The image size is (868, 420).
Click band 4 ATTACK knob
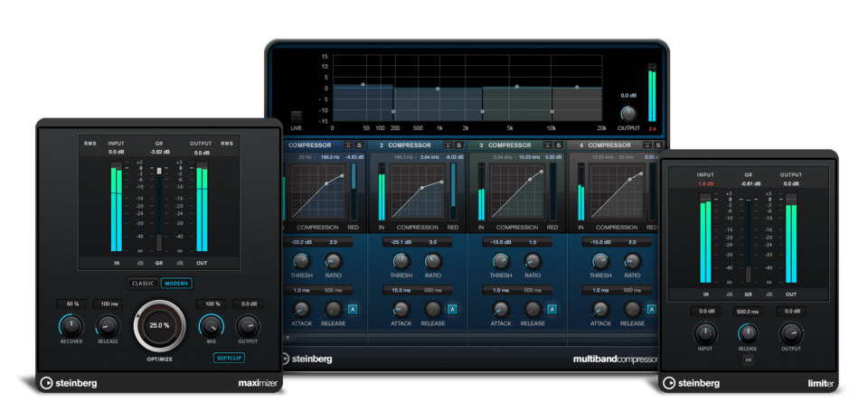[x=600, y=309]
